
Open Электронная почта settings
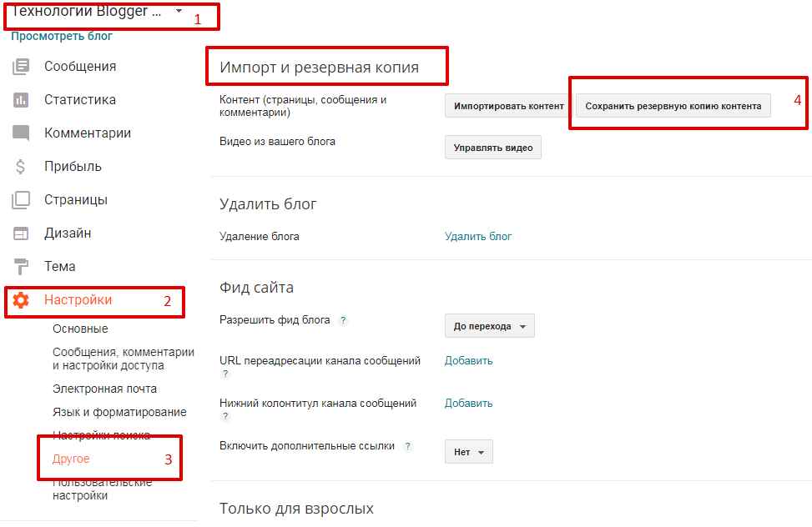104,389
